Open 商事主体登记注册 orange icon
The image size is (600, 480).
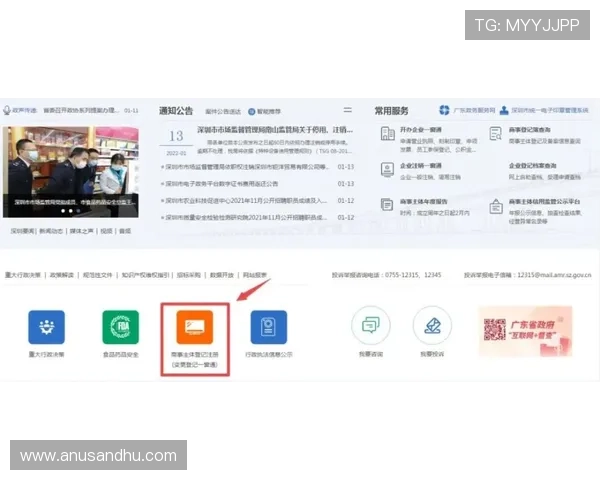coord(194,327)
